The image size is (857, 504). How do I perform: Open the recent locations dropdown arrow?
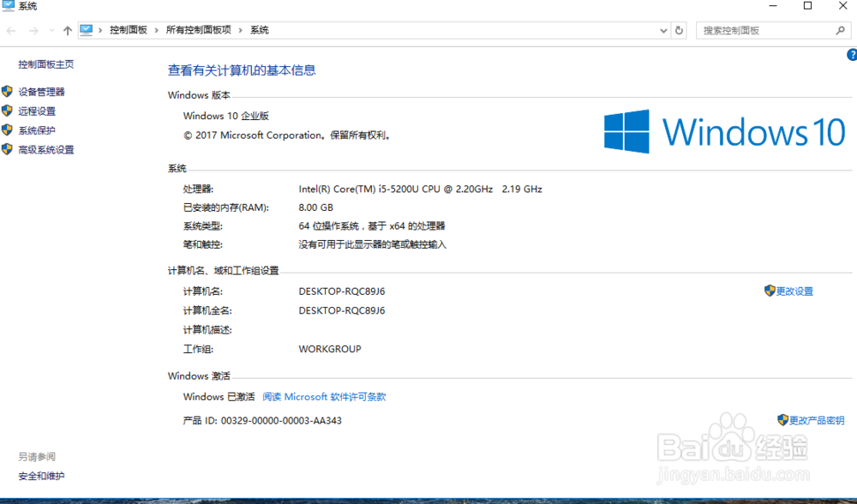click(x=52, y=31)
